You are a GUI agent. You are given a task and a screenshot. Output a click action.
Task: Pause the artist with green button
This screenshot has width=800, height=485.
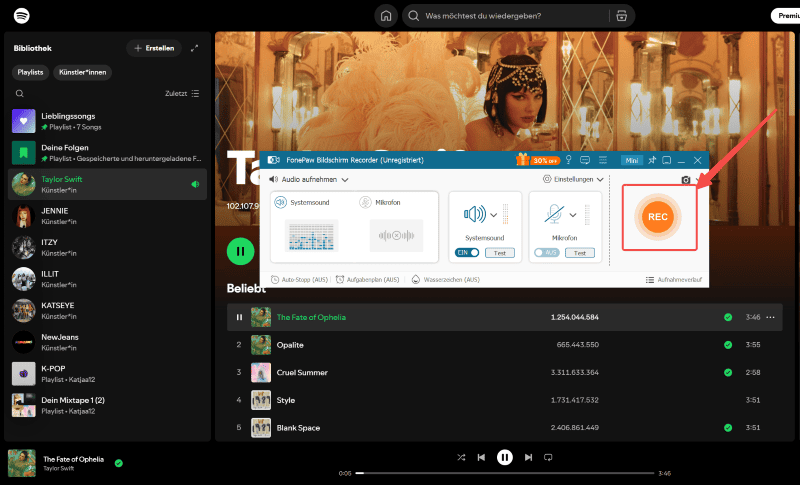[240, 251]
